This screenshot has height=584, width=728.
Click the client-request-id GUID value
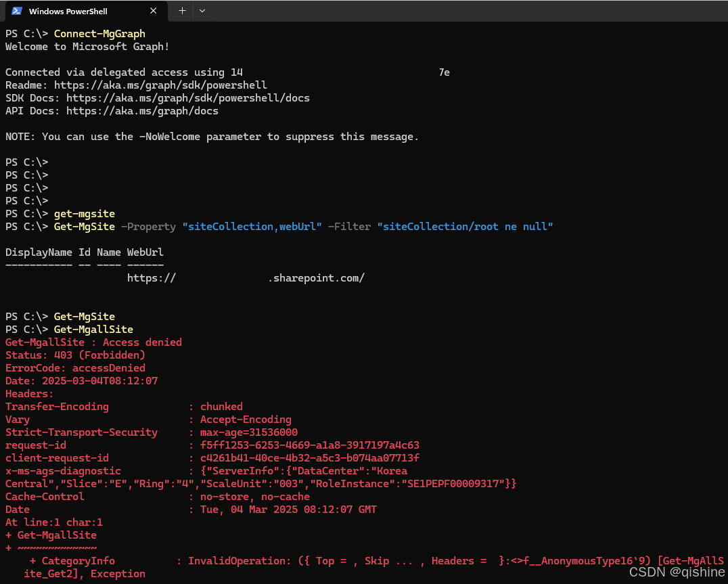click(x=310, y=457)
